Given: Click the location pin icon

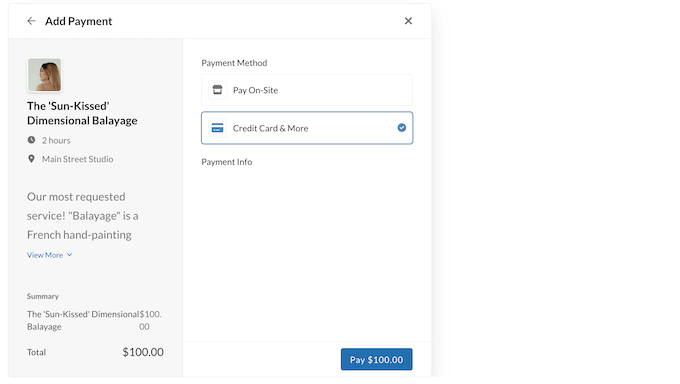Looking at the screenshot, I should coord(31,159).
